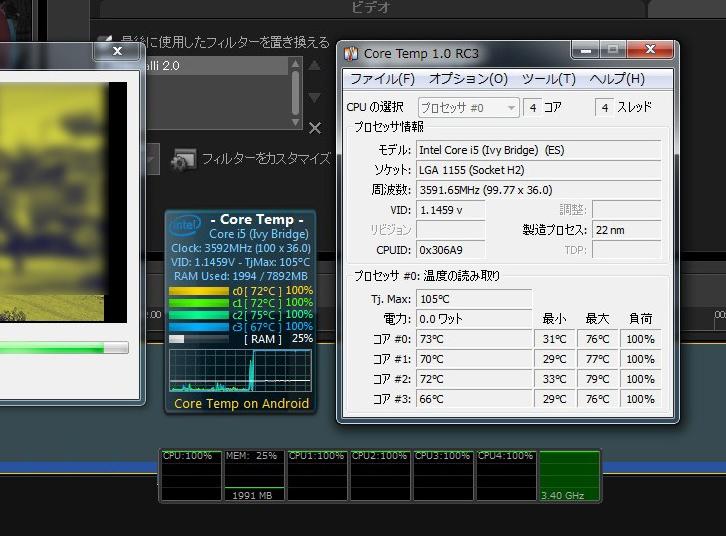This screenshot has height=536, width=726.
Task: Open the CPU selection processor dropdown
Action: (468, 107)
